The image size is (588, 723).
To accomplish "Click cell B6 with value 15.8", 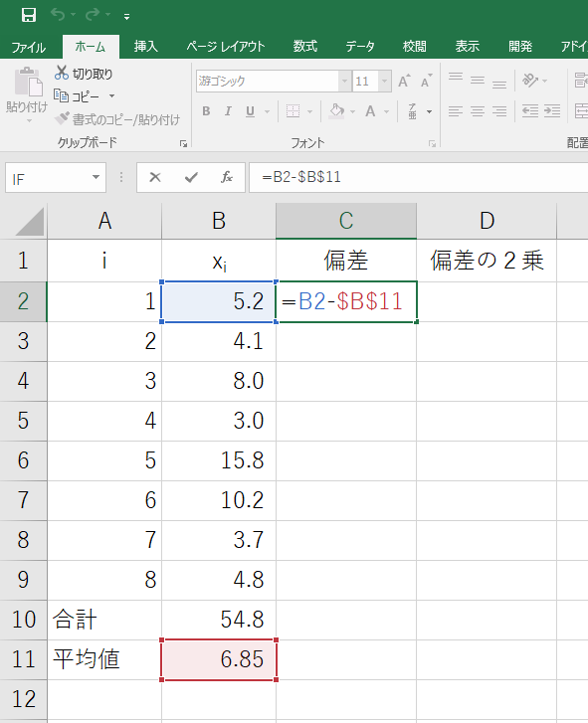I will [219, 460].
